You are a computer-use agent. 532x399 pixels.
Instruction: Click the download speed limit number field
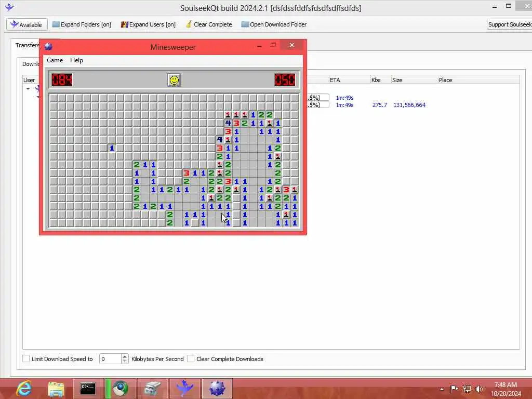[110, 358]
